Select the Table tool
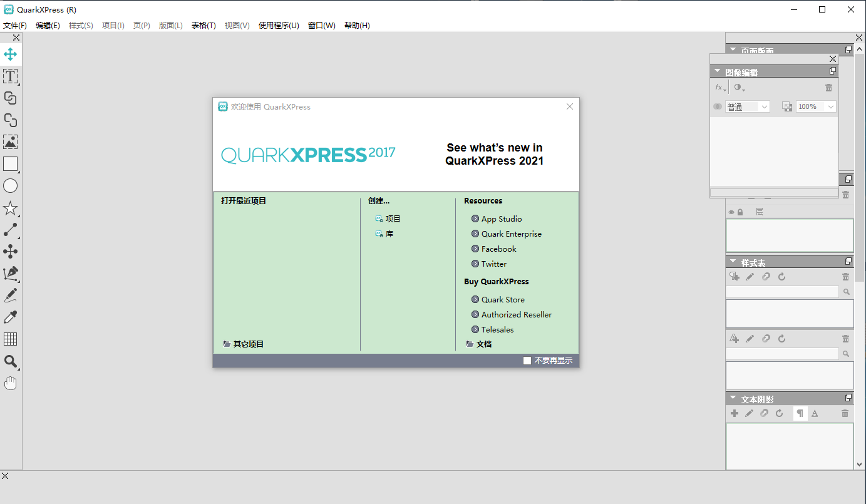Screen dimensions: 866x504 pos(10,339)
